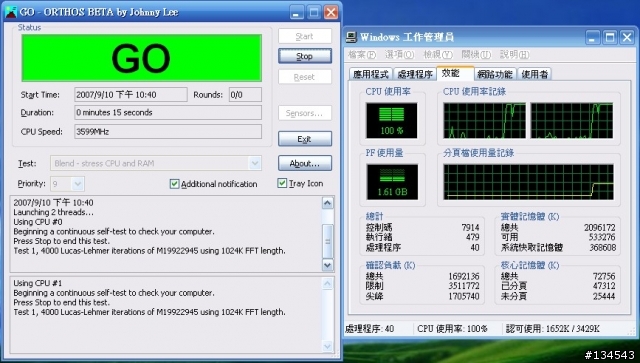Click the threads count value 479
Screen dimensions: 640x363
(x=472, y=237)
